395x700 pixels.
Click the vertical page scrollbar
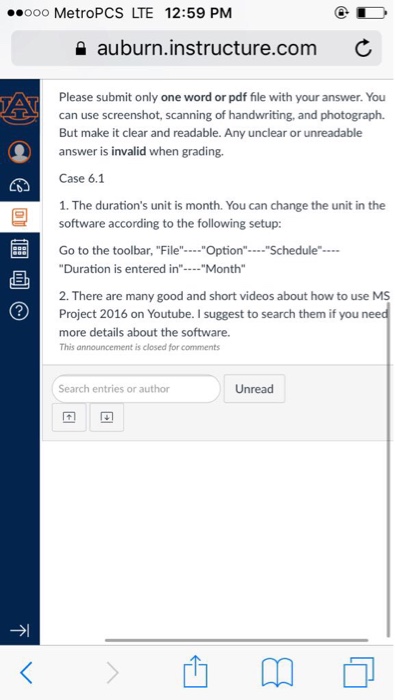coord(389,471)
